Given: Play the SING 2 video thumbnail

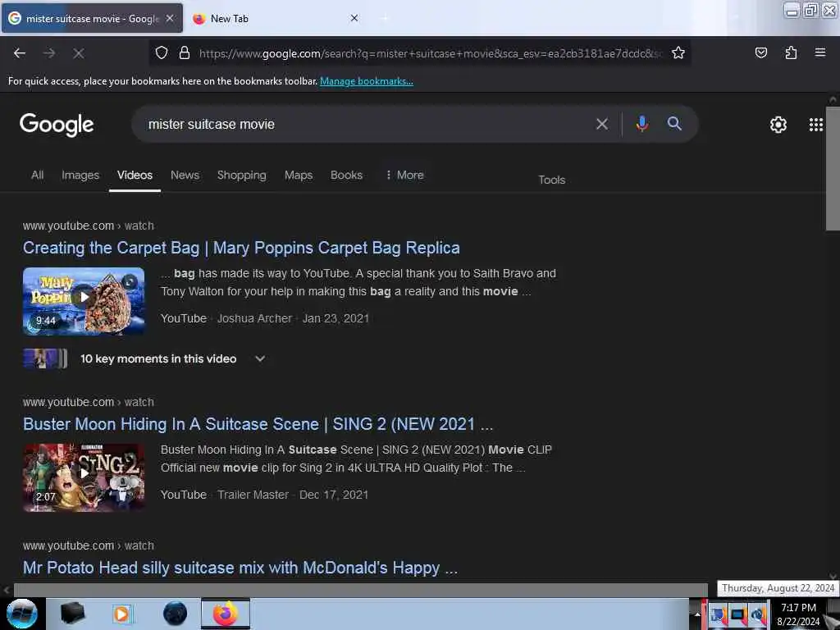Looking at the screenshot, I should coord(84,477).
